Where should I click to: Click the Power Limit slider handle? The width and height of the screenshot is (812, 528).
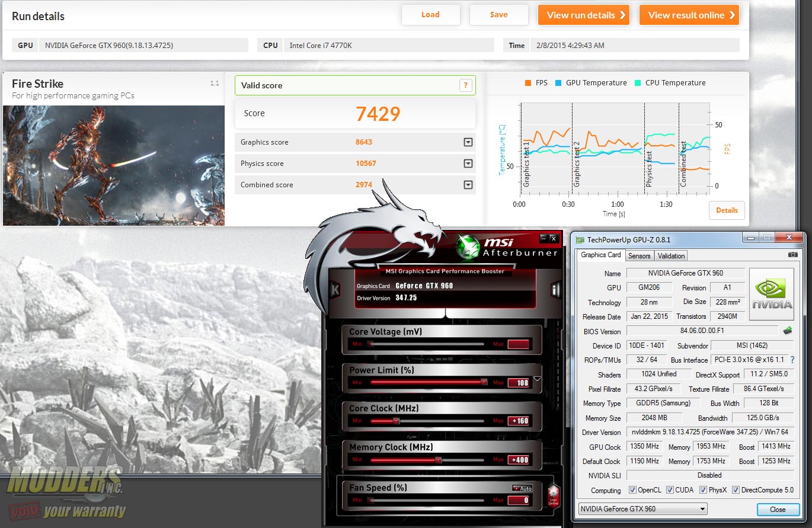pos(484,382)
